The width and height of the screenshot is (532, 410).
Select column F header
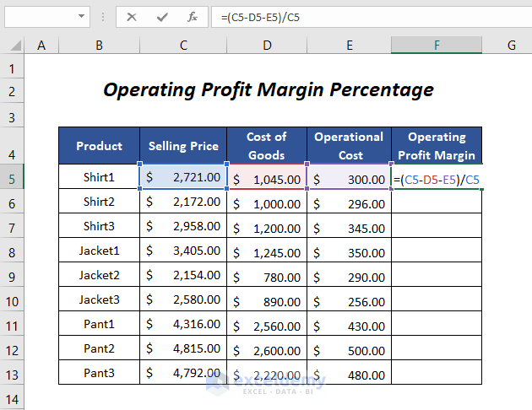437,46
